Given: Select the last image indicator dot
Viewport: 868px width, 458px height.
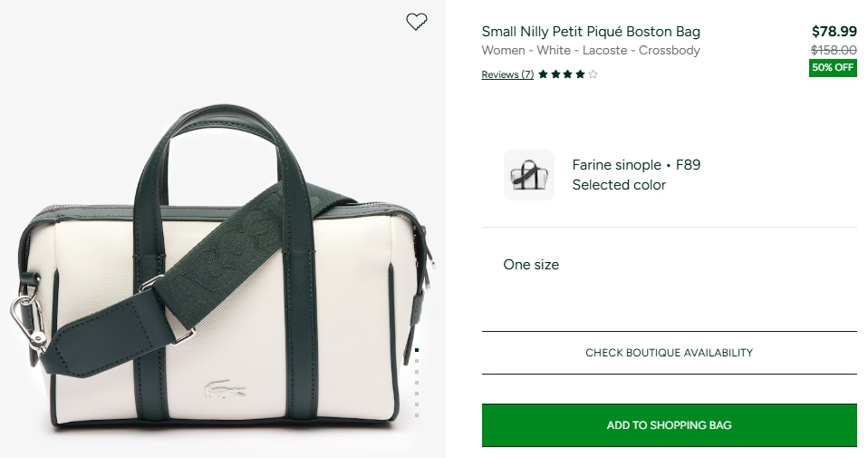Looking at the screenshot, I should (x=417, y=414).
